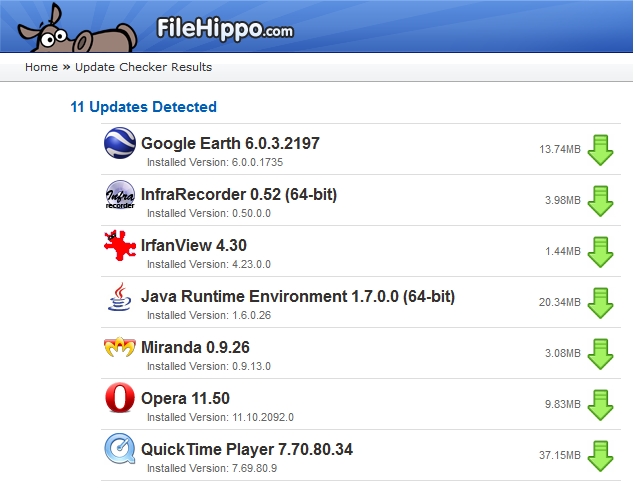Download IrfanView with green arrow
This screenshot has height=484, width=633.
point(600,252)
